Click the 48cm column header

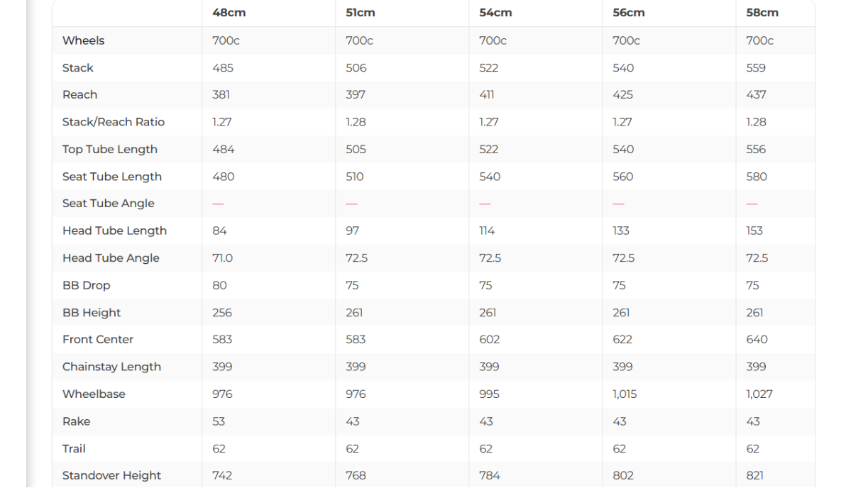229,13
